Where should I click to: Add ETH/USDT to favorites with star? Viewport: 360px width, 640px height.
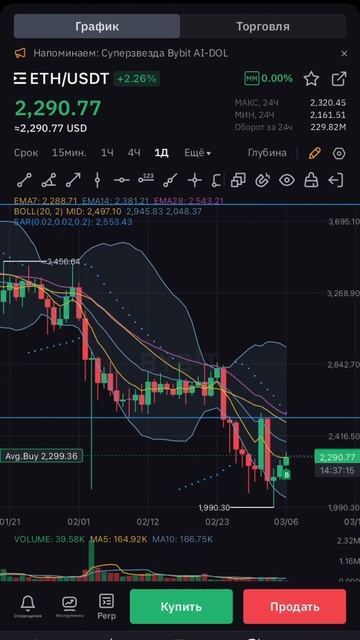click(x=311, y=78)
